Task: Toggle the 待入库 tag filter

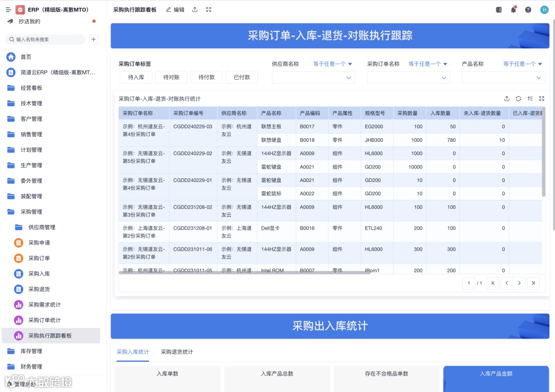Action: pyautogui.click(x=136, y=77)
